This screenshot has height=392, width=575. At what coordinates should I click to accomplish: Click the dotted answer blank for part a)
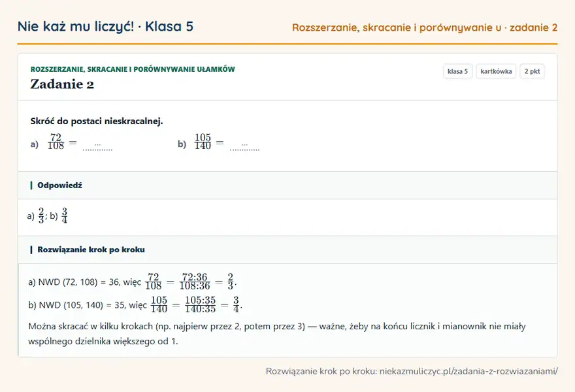[x=97, y=147]
